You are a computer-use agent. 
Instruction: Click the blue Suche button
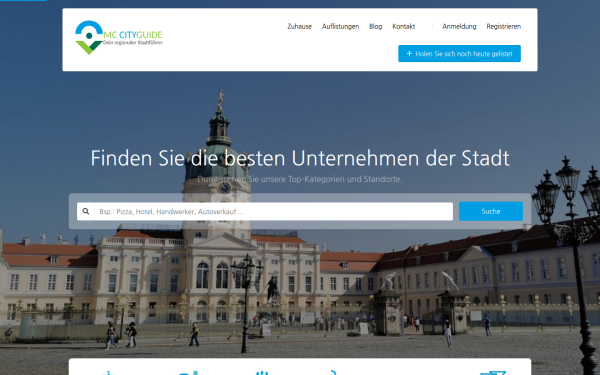point(491,211)
